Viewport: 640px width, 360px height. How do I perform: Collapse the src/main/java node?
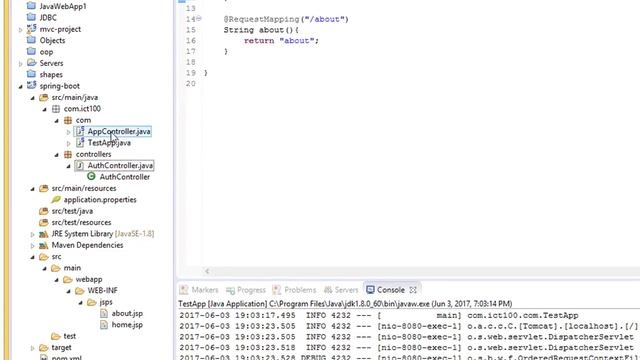tap(33, 98)
